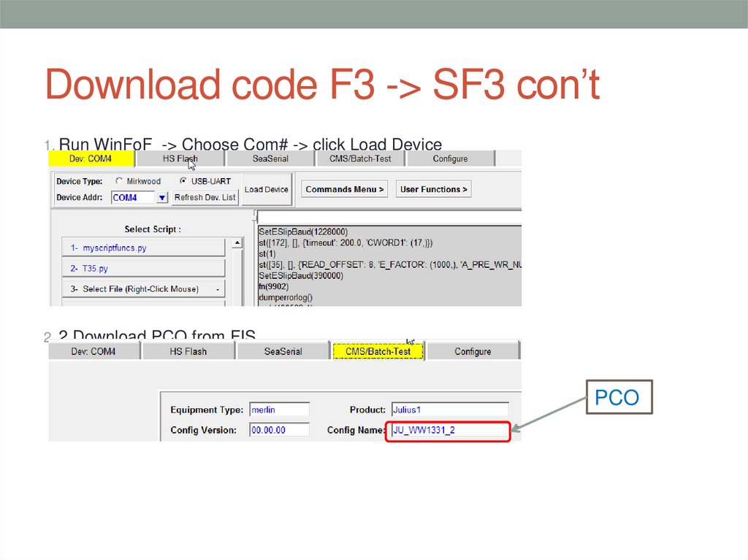Select the HS Flash tab
Viewport: 748px width, 560px height.
[x=179, y=158]
